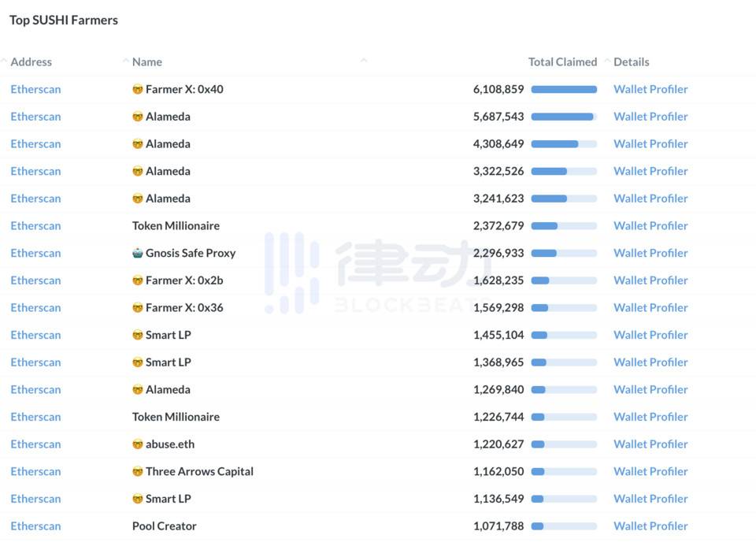Sort by the Details column header
The width and height of the screenshot is (756, 546).
tap(631, 61)
